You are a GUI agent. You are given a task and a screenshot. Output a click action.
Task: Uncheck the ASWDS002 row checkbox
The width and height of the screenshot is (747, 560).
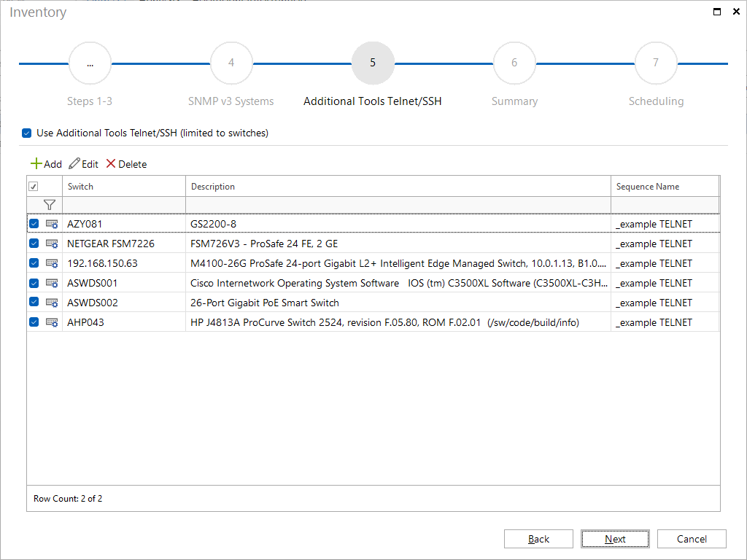pos(34,302)
